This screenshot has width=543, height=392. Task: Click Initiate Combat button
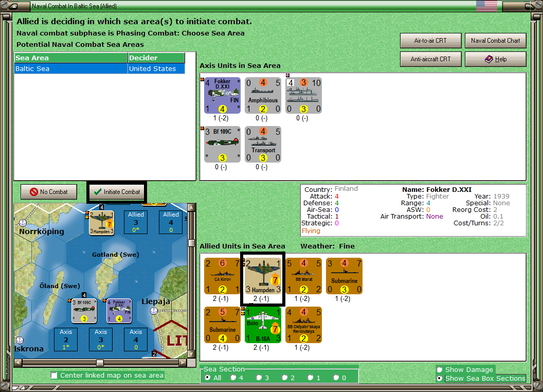pyautogui.click(x=117, y=192)
